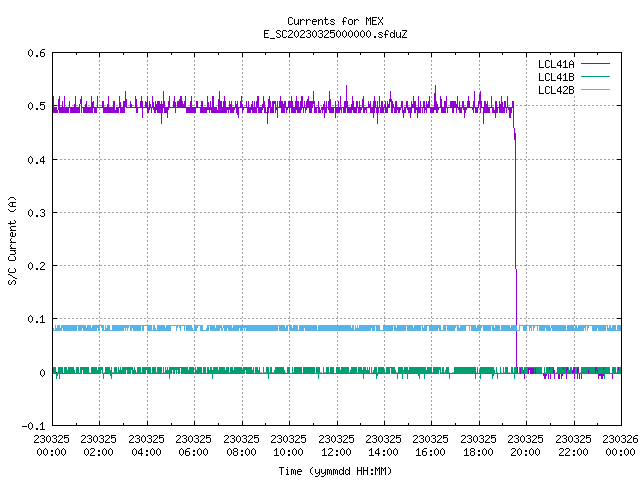
Task: Click the 230325 08:00 time tick label
Action: tap(241, 446)
